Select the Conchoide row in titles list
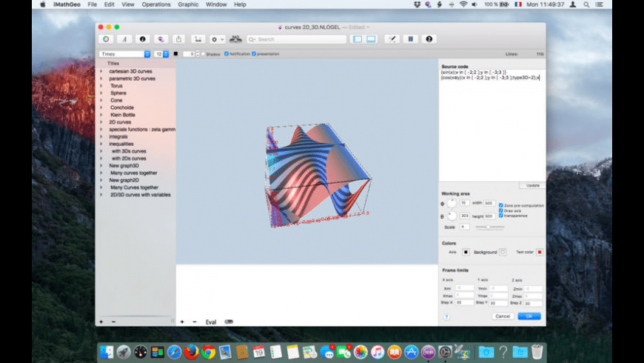644x363 pixels. click(135, 107)
